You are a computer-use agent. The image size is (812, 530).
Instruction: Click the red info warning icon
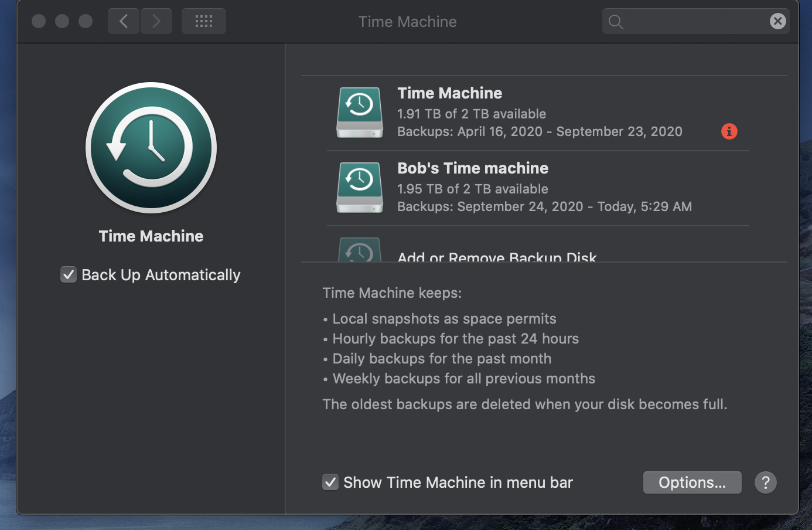coord(729,131)
